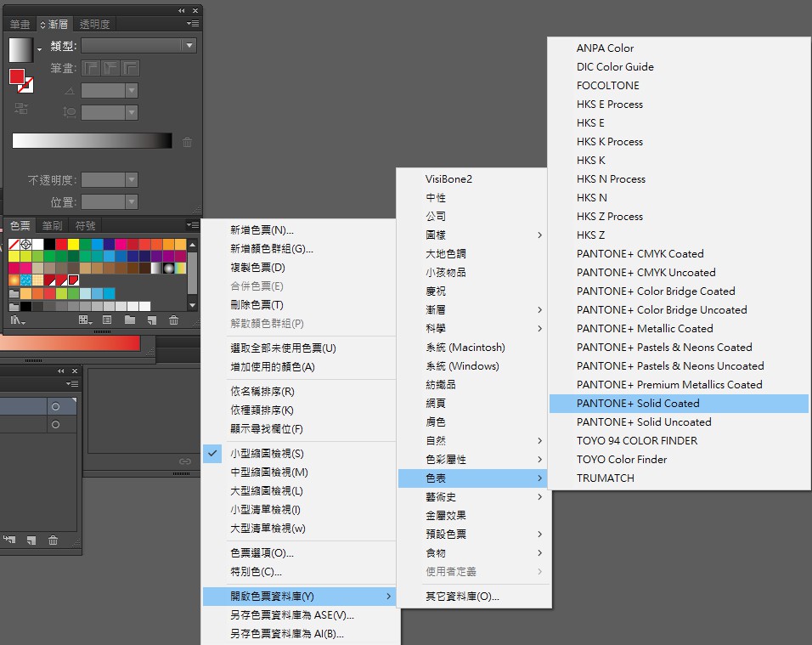Delete gradient stop with Gradient panel trash icon
Viewport: 812px width, 645px height.
[x=188, y=141]
